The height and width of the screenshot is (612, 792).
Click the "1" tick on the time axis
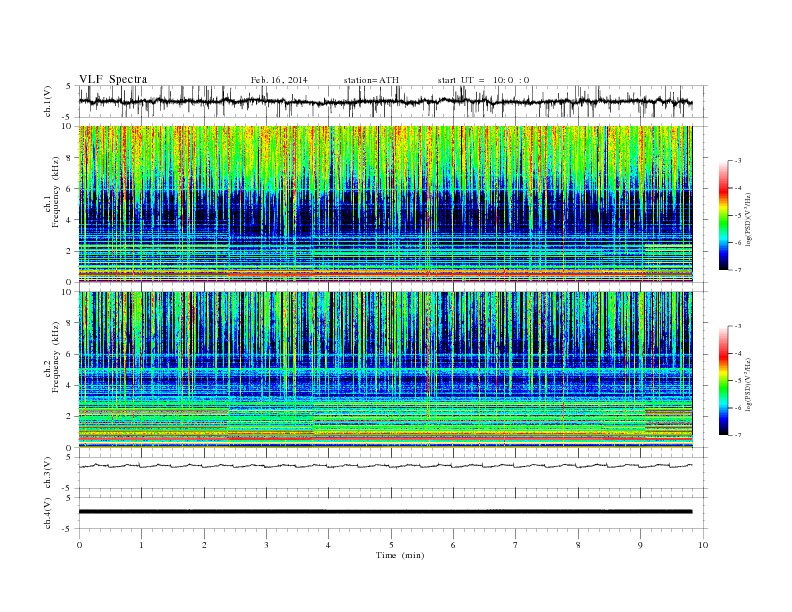pos(141,545)
